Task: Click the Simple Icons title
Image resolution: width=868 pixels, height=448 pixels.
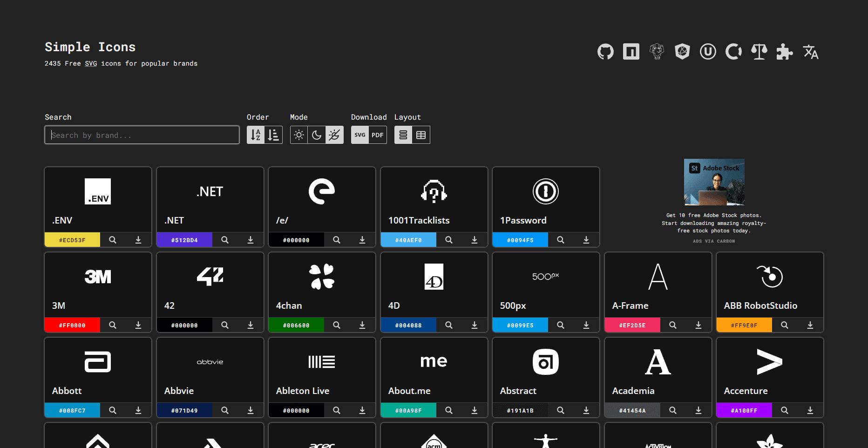Action: pyautogui.click(x=90, y=47)
